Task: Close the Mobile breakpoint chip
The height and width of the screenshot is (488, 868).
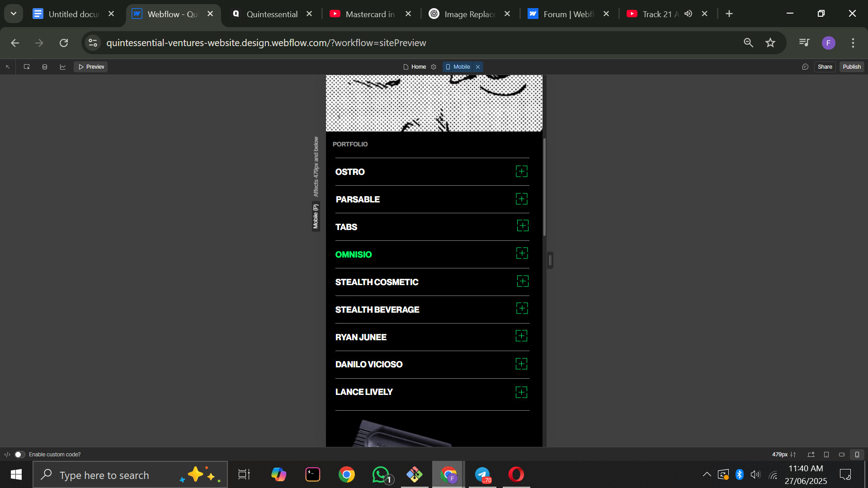Action: point(478,67)
